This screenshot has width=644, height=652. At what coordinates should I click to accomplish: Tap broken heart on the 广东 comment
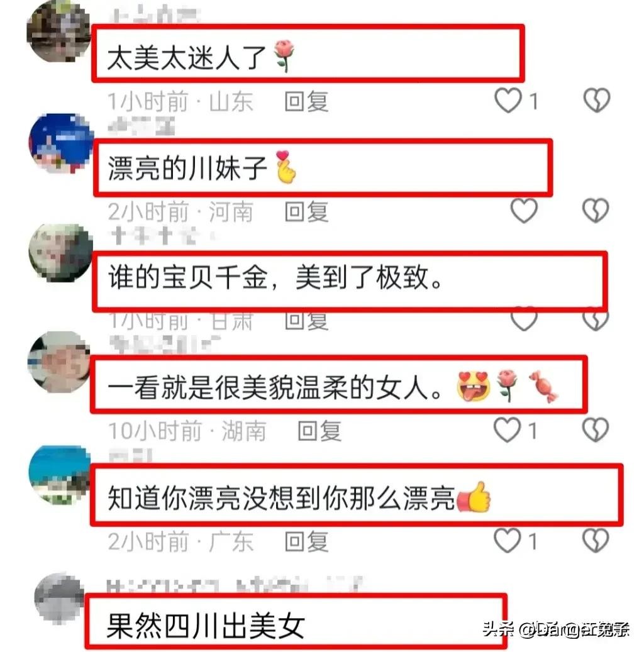596,540
